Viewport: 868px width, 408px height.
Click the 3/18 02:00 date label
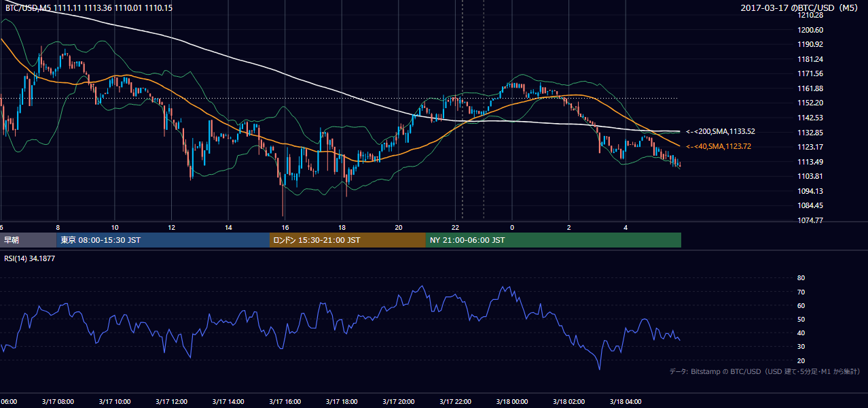pyautogui.click(x=569, y=402)
